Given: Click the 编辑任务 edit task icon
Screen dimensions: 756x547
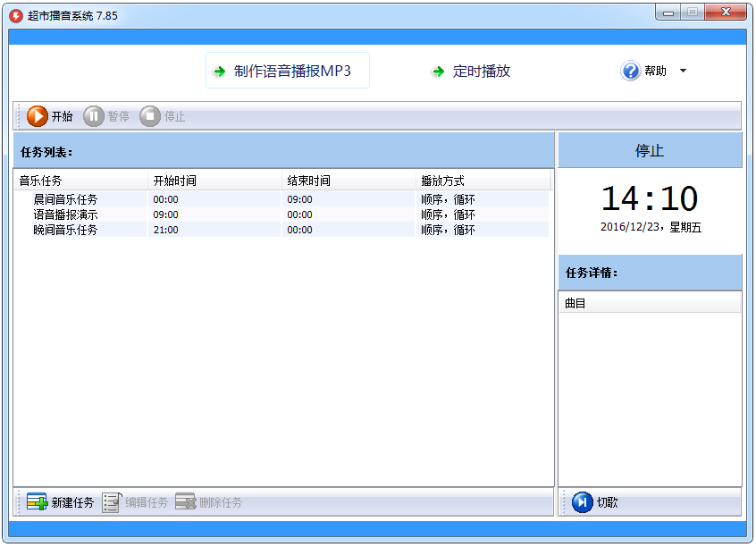Looking at the screenshot, I should click(x=112, y=501).
